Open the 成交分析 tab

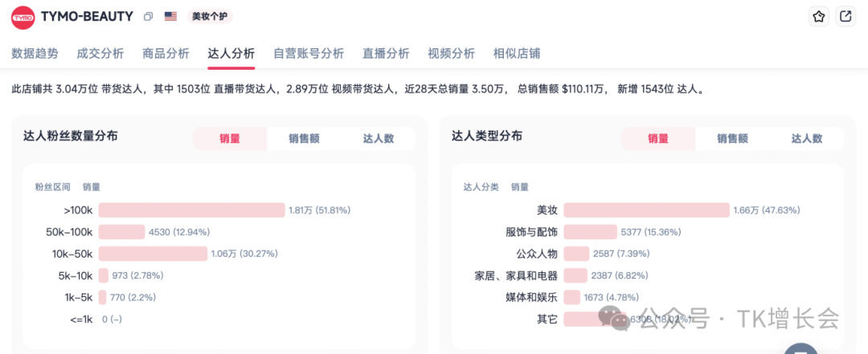tap(100, 54)
